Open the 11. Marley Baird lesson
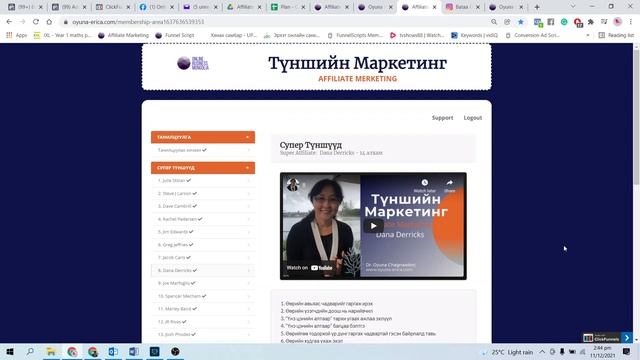 click(203, 309)
